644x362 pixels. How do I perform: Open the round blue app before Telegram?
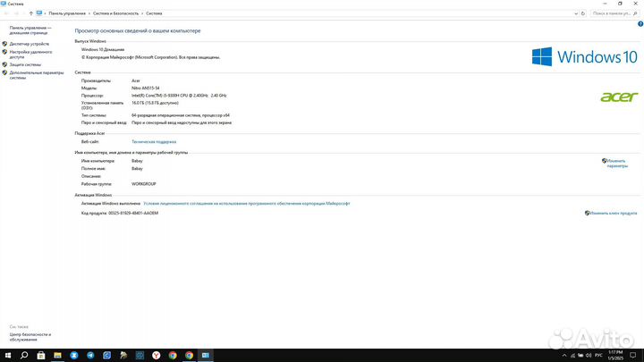point(74,356)
